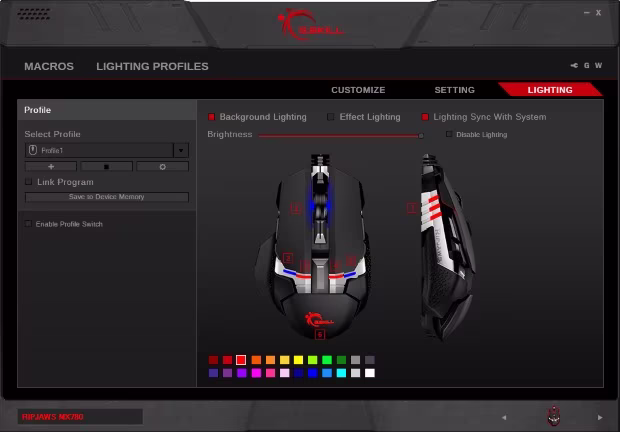Choose the medium gray swatch in top row
Image resolution: width=620 pixels, height=432 pixels.
pyautogui.click(x=355, y=360)
